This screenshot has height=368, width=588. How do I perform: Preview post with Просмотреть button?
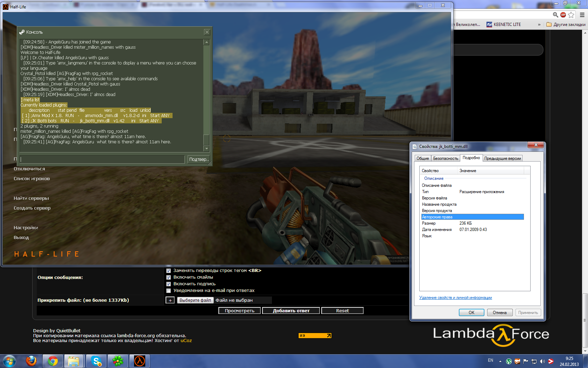[x=240, y=311]
